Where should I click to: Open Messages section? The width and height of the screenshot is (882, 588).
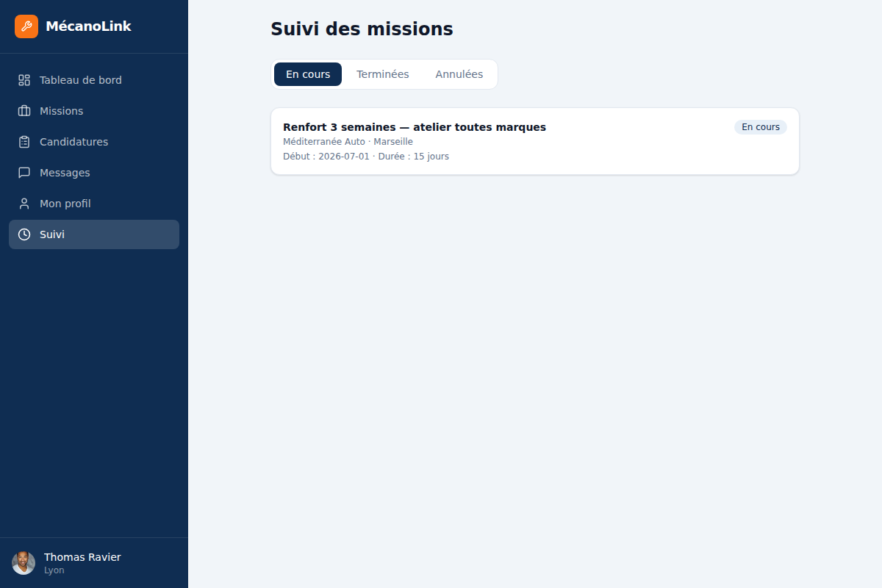[94, 173]
